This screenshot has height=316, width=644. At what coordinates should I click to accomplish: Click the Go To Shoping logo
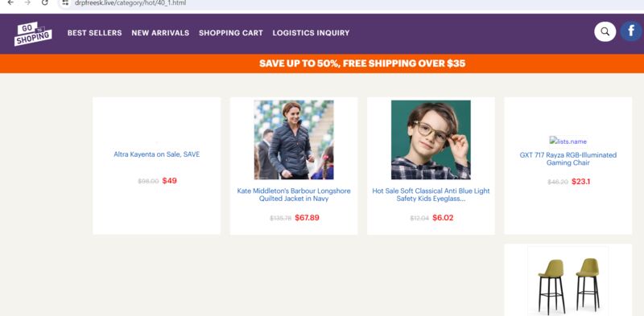click(x=33, y=33)
